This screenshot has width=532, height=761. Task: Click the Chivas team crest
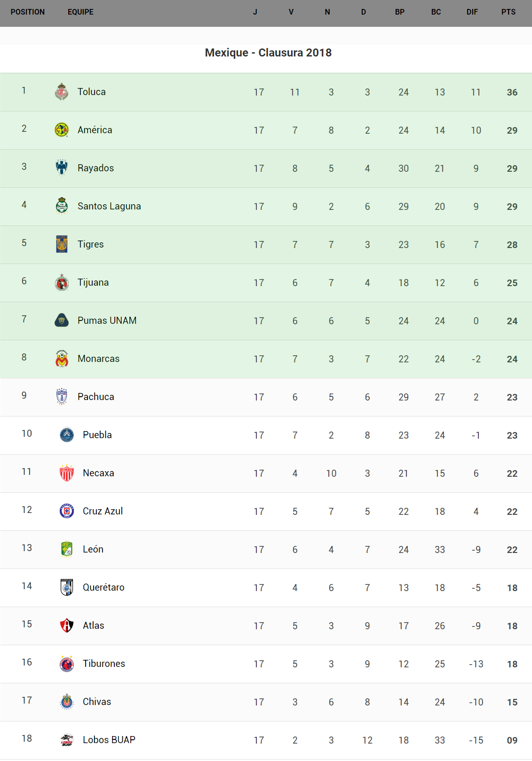67,702
